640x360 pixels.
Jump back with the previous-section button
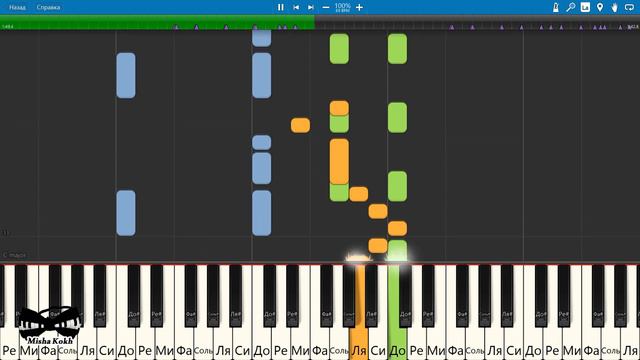pos(296,7)
